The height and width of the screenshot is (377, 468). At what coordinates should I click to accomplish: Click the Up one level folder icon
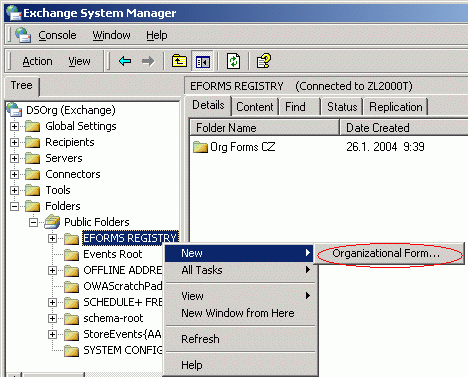pyautogui.click(x=179, y=61)
